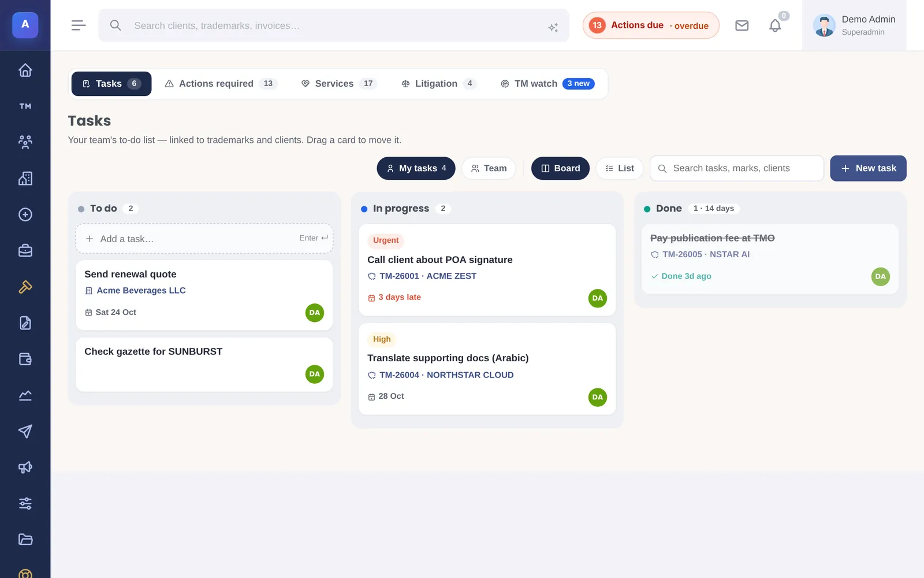Open the Demo Admin profile menu
The height and width of the screenshot is (578, 924).
[854, 25]
